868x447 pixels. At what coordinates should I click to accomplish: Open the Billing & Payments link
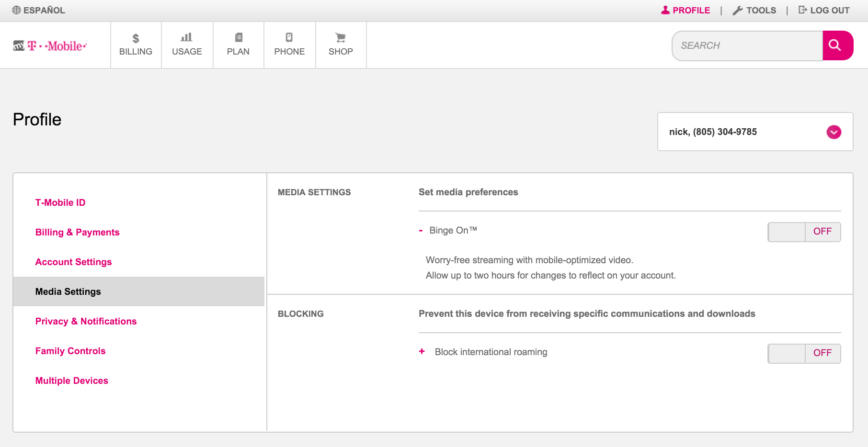77,232
